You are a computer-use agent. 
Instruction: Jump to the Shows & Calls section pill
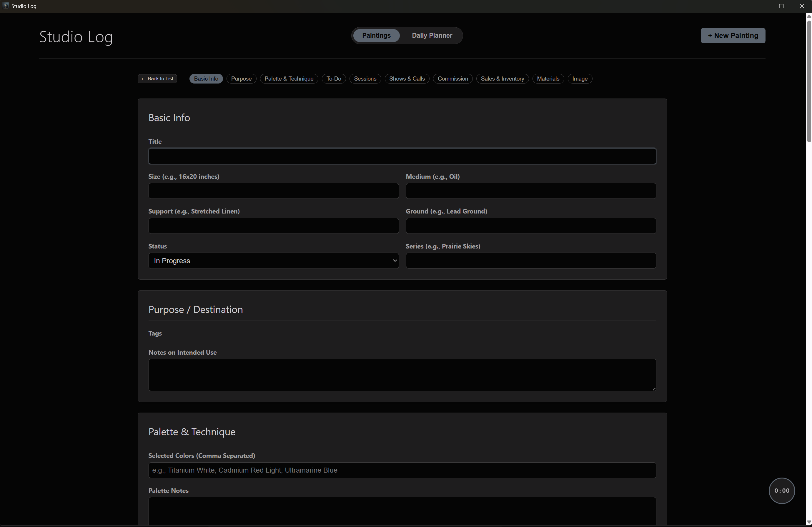coord(407,79)
